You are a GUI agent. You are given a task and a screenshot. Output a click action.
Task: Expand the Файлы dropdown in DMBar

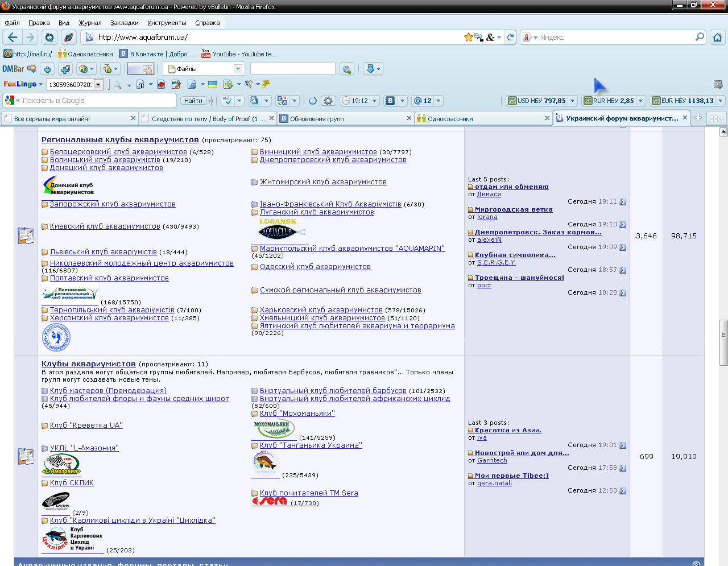(238, 69)
